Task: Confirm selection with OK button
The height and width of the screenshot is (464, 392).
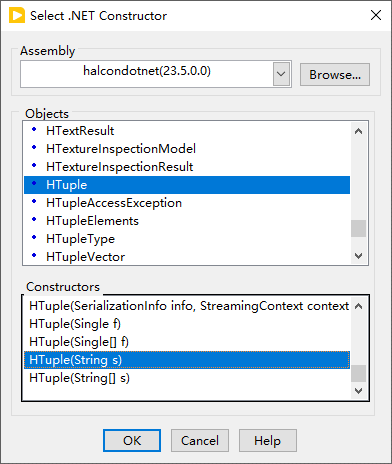Action: (132, 441)
